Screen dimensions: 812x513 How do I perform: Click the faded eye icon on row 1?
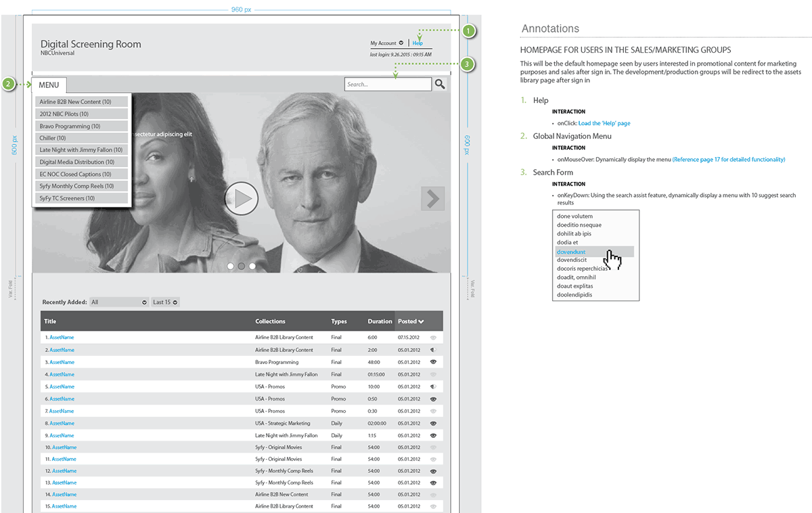click(433, 337)
